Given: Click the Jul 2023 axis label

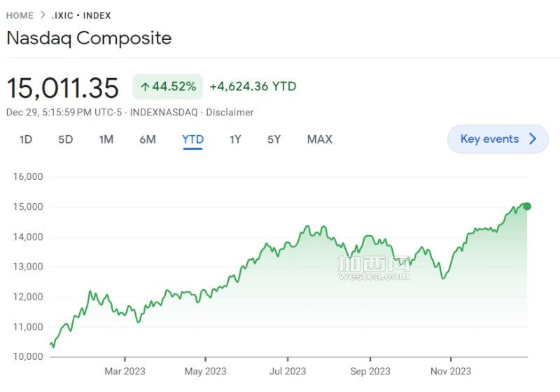Looking at the screenshot, I should (x=286, y=371).
